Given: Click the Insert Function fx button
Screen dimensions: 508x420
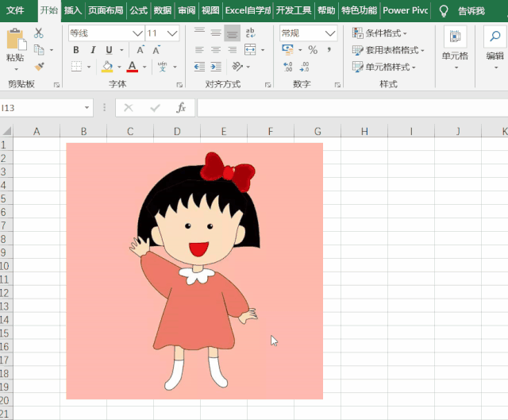Looking at the screenshot, I should [181, 108].
